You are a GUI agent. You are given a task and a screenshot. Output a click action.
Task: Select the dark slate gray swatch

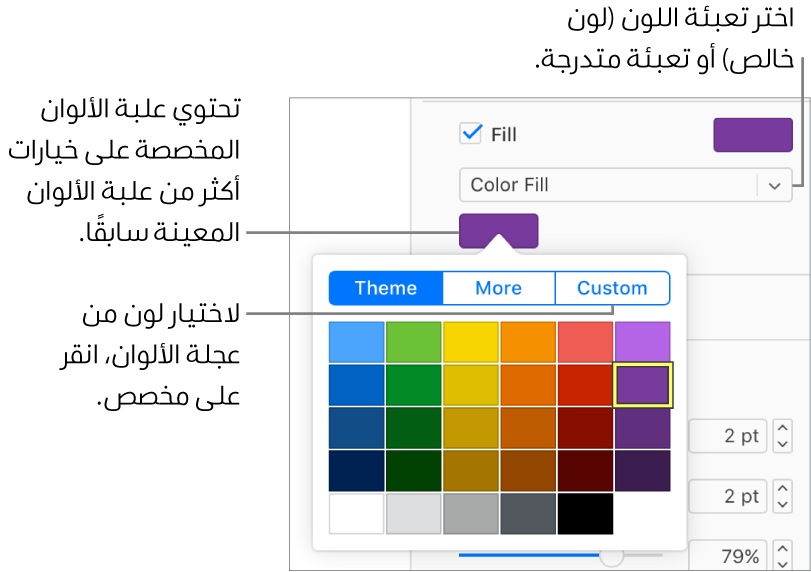[x=528, y=514]
